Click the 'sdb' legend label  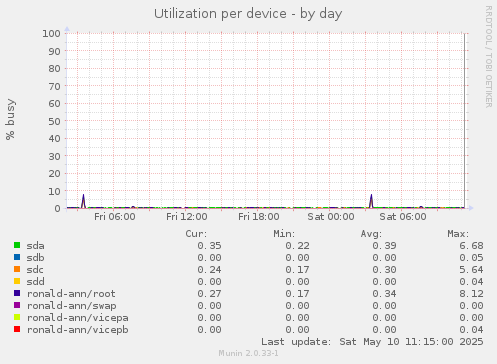click(x=35, y=258)
